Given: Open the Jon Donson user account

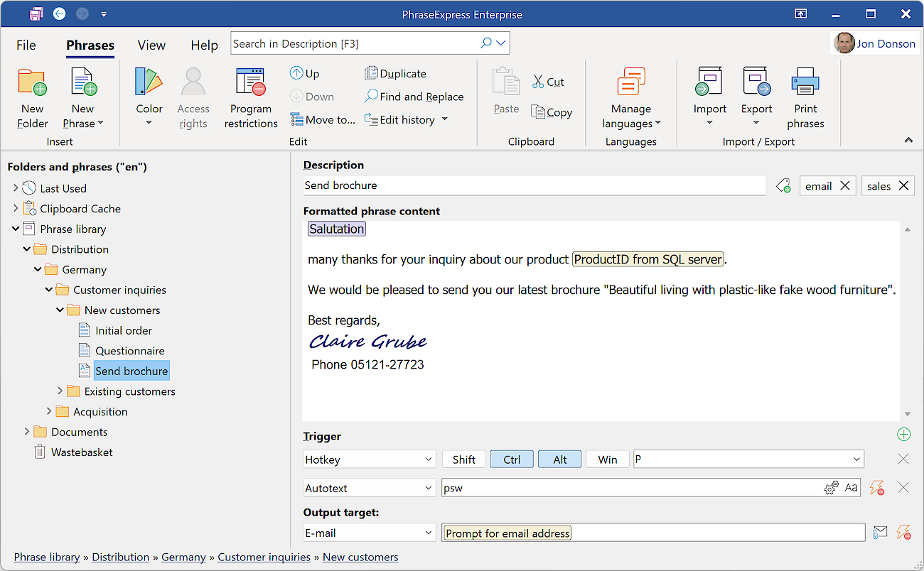Looking at the screenshot, I should click(875, 43).
